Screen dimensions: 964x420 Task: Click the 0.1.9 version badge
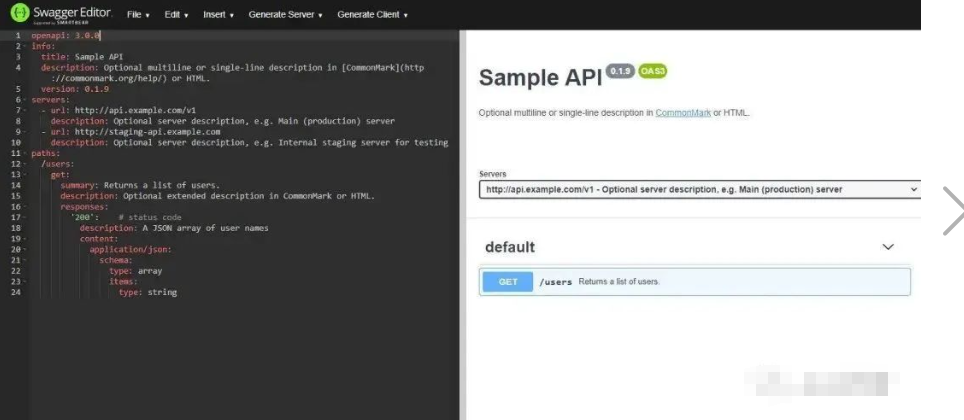[620, 71]
